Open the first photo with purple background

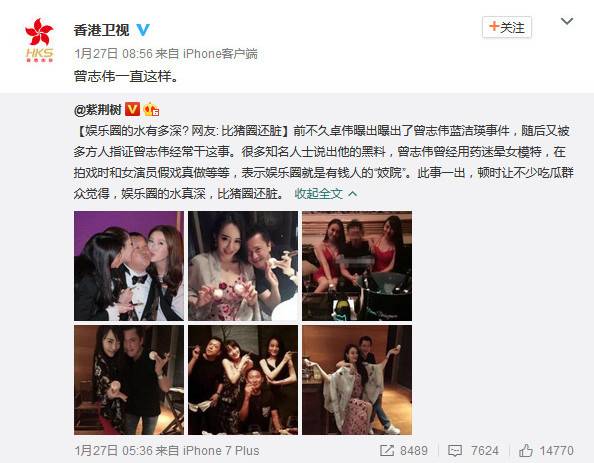(x=129, y=266)
